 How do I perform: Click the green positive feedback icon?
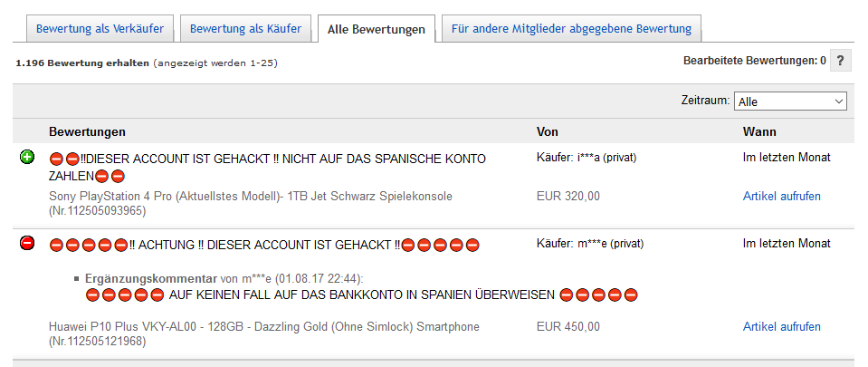coord(27,158)
